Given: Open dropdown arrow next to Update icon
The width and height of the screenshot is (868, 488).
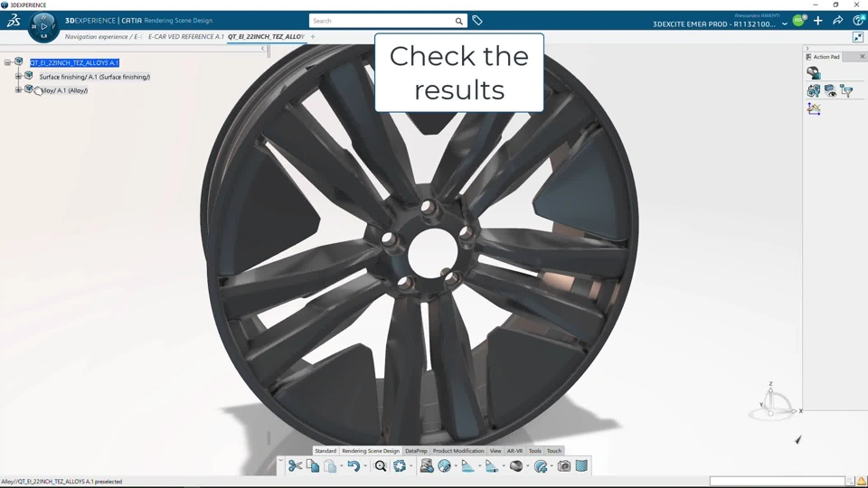Looking at the screenshot, I should click(410, 466).
